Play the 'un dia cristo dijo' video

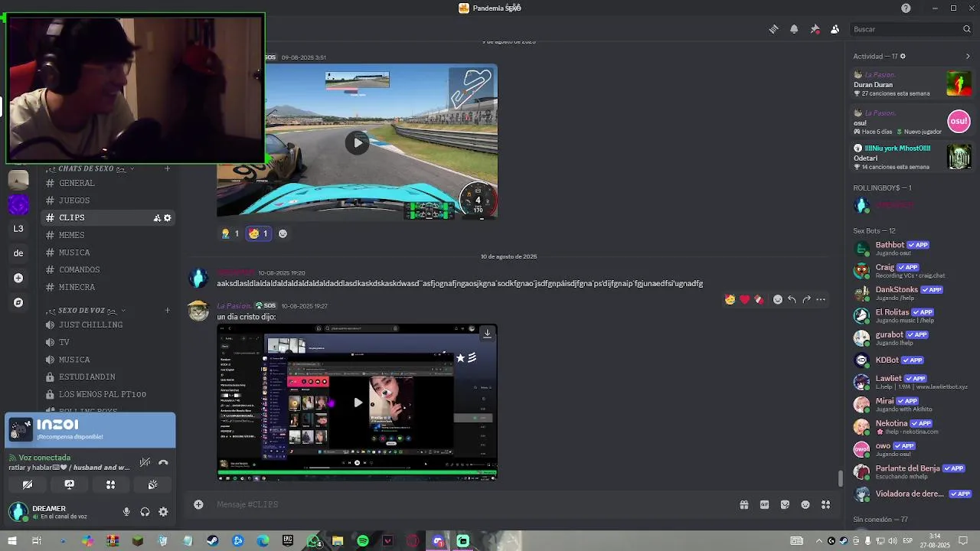tap(358, 402)
